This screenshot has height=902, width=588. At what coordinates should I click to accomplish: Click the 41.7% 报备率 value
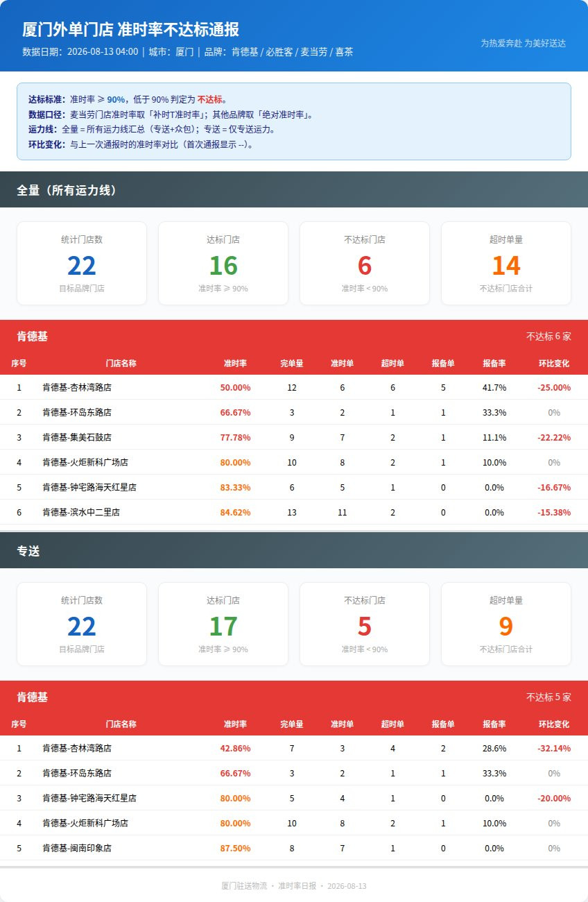(494, 387)
